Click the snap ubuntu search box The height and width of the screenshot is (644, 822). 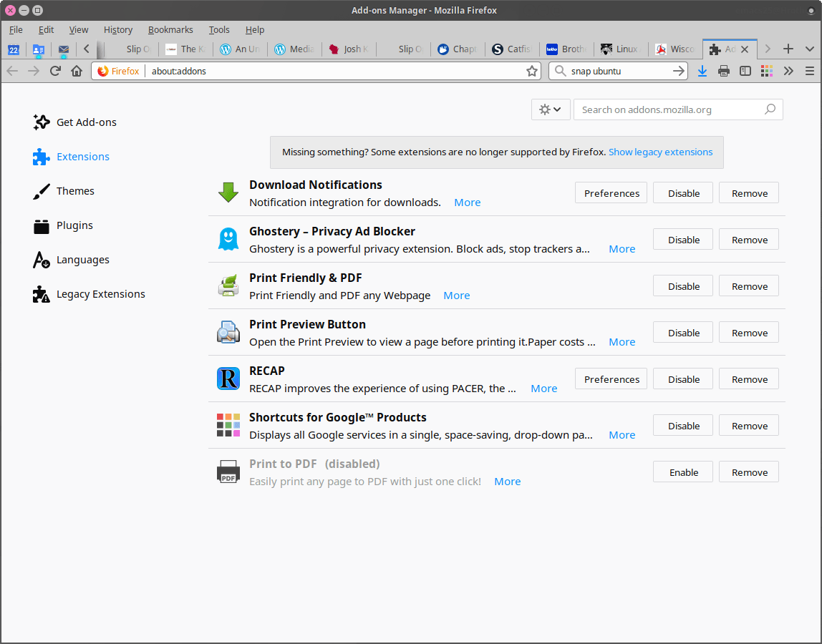tap(617, 71)
